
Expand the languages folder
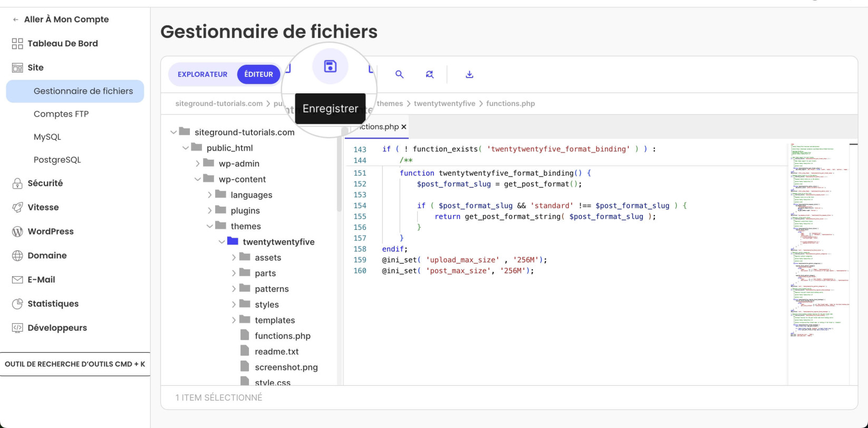click(209, 195)
